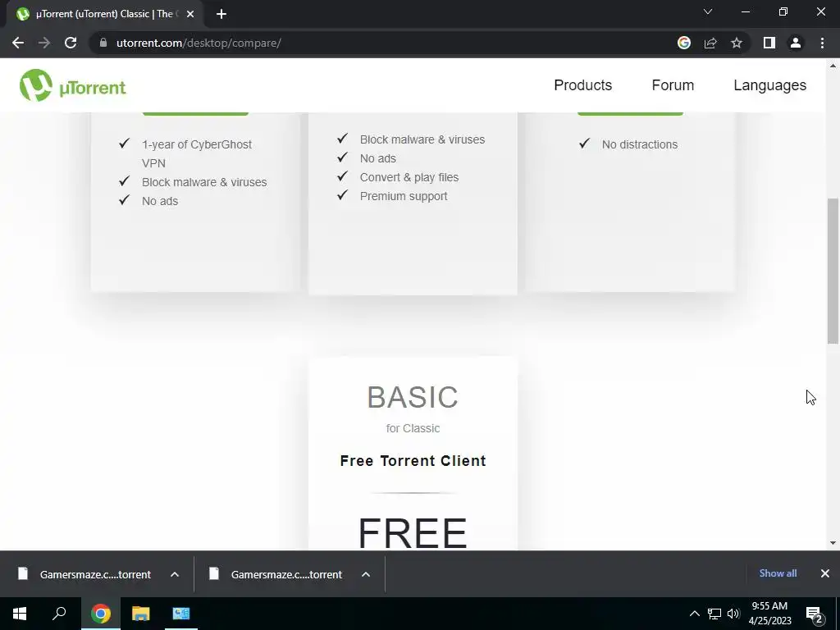The height and width of the screenshot is (630, 840).
Task: Open the Chrome profile menu
Action: click(x=796, y=43)
